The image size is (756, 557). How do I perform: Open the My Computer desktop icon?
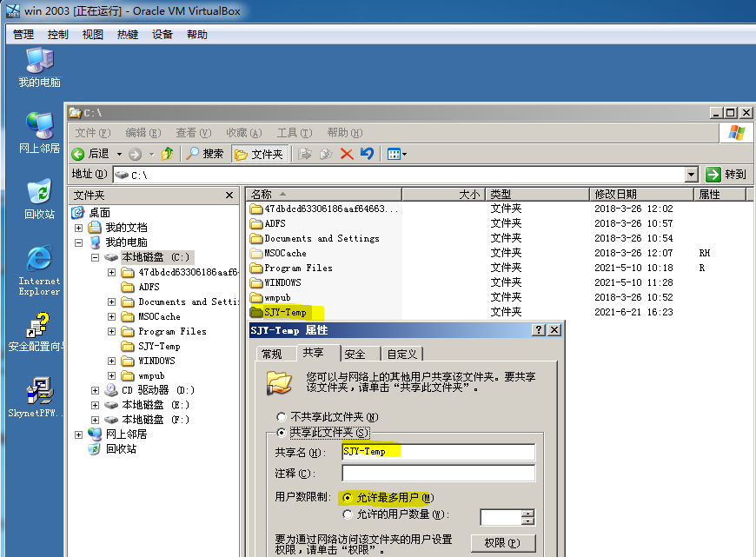pos(39,68)
